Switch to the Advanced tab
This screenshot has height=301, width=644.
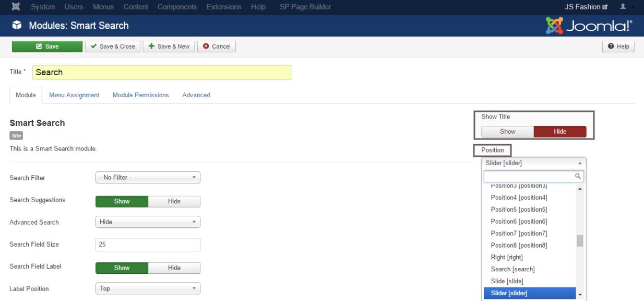196,95
